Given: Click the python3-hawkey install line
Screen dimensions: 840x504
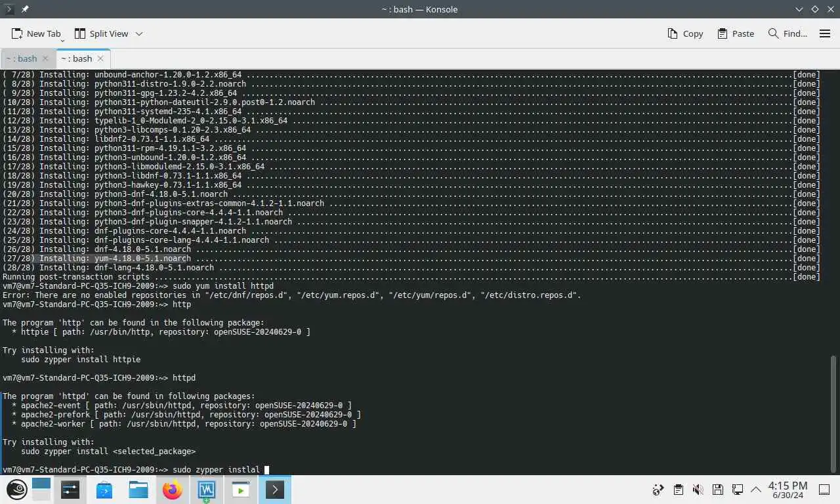Looking at the screenshot, I should 411,185.
